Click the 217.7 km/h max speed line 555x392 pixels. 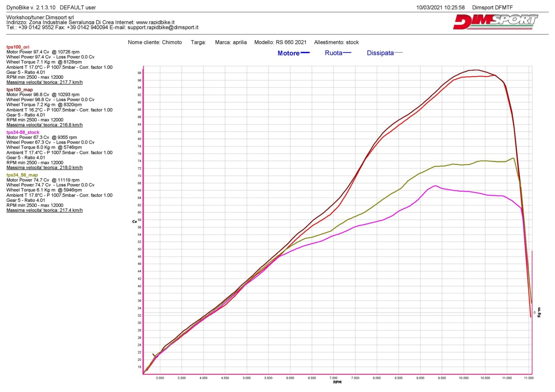[x=44, y=82]
